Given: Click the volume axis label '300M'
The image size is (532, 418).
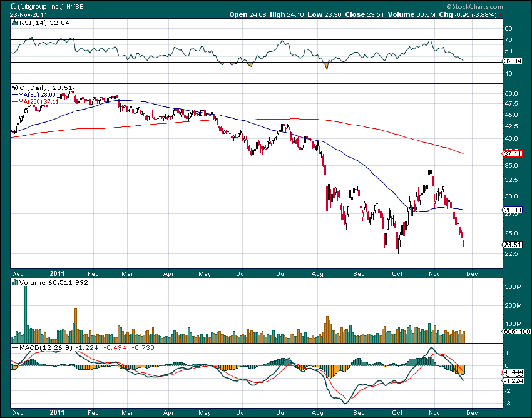Looking at the screenshot, I should (513, 287).
